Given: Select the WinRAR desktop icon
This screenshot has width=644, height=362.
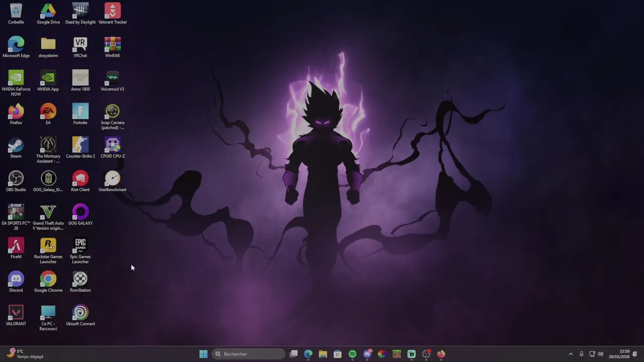Looking at the screenshot, I should point(113,47).
